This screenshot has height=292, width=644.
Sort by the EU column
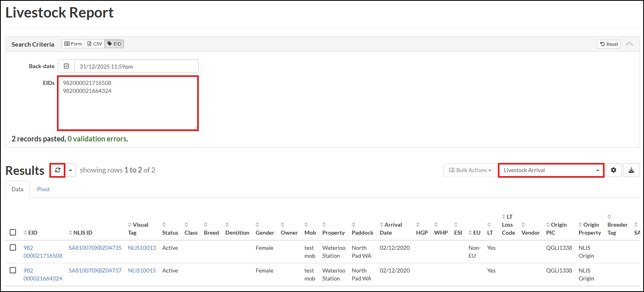click(x=474, y=233)
